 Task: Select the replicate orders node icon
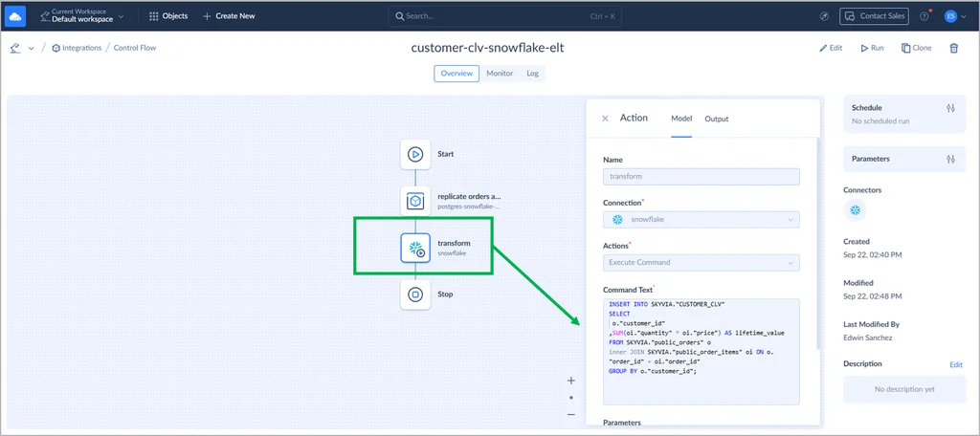click(x=415, y=201)
